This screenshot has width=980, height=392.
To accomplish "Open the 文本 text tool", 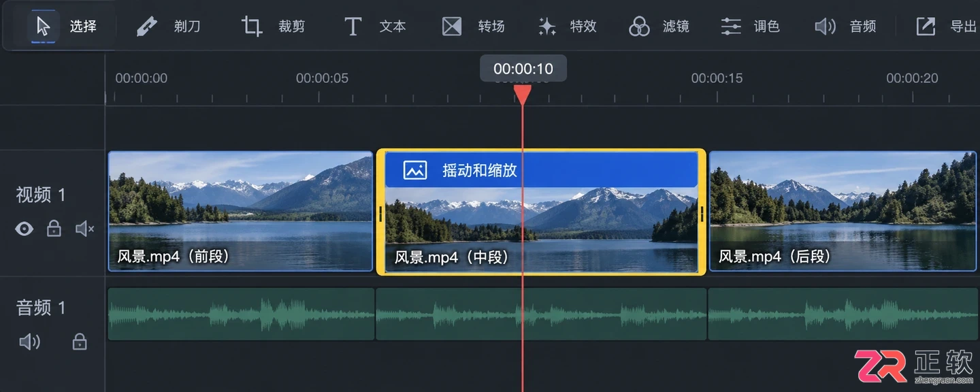I will point(374,27).
